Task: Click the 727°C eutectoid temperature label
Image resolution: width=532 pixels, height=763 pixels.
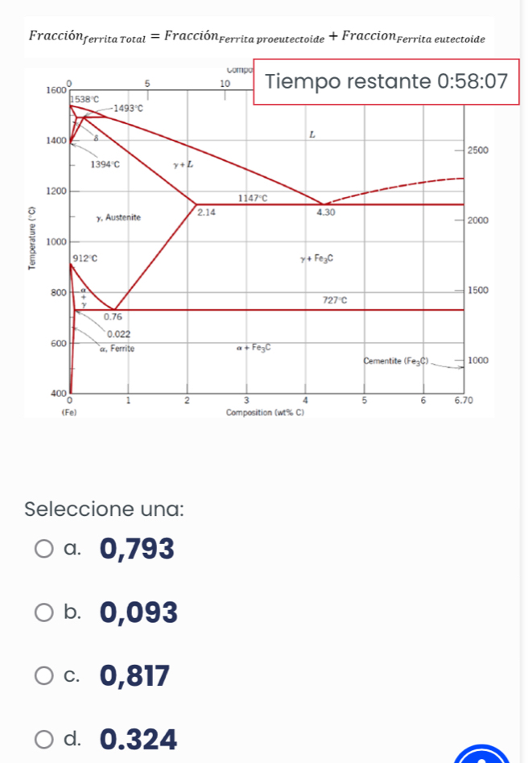Action: tap(334, 299)
